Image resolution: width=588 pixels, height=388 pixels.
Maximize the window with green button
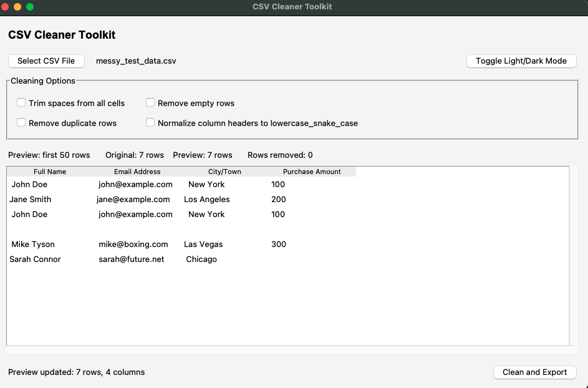30,7
